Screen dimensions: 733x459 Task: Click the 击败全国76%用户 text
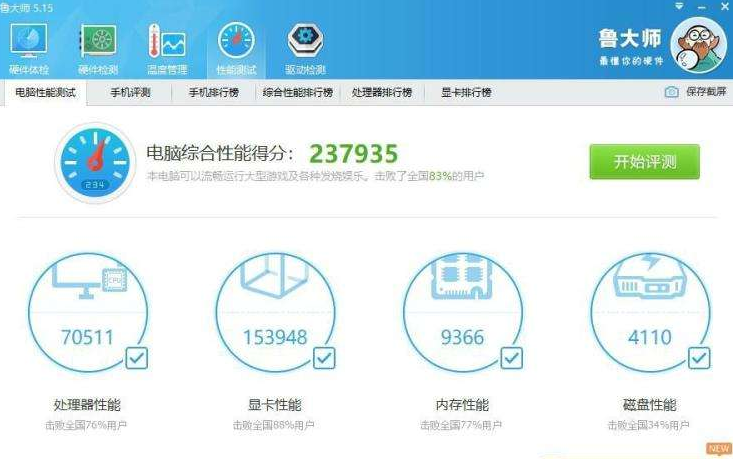[x=86, y=425]
